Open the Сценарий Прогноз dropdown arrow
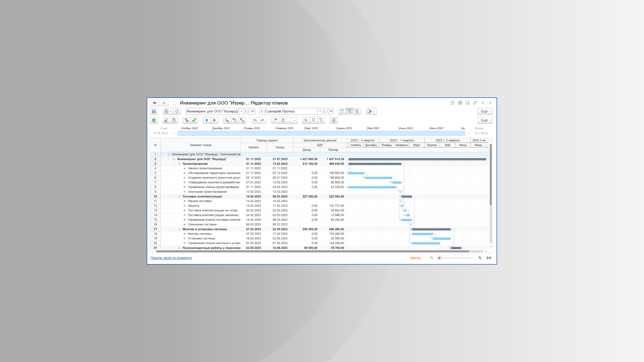The image size is (644, 362). tap(320, 111)
